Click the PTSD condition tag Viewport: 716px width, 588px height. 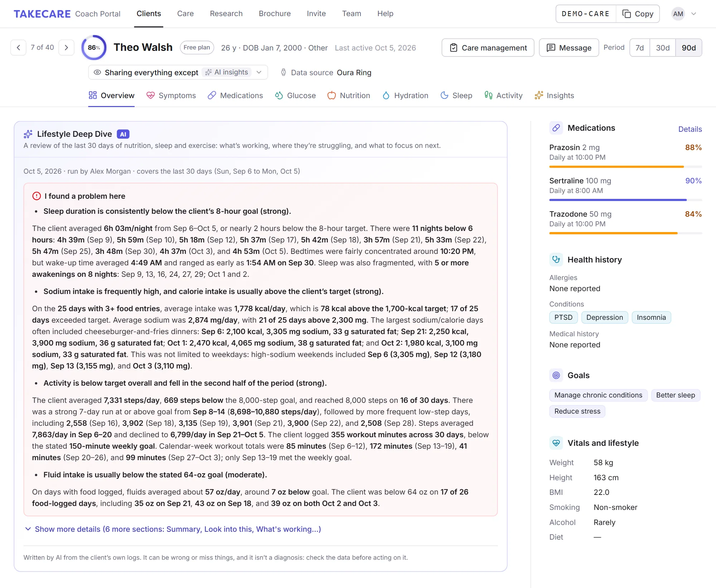[563, 318]
